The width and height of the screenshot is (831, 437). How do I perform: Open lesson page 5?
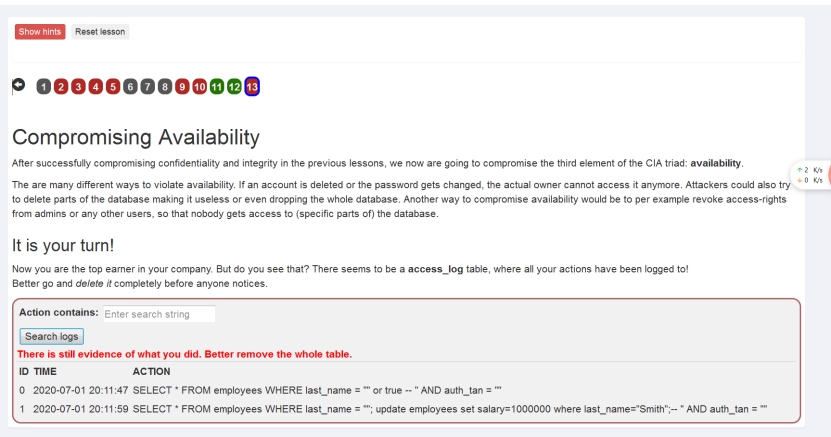pos(113,87)
